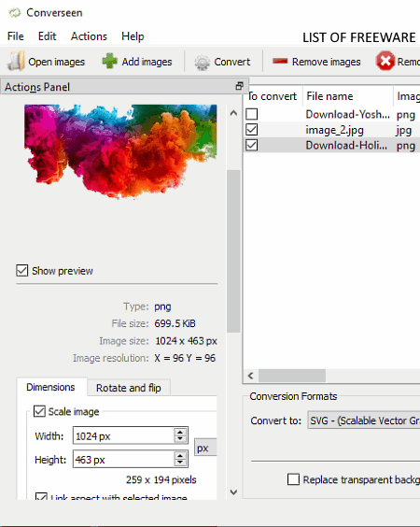Open the Help menu
Screen dimensions: 420x527
pyautogui.click(x=133, y=36)
